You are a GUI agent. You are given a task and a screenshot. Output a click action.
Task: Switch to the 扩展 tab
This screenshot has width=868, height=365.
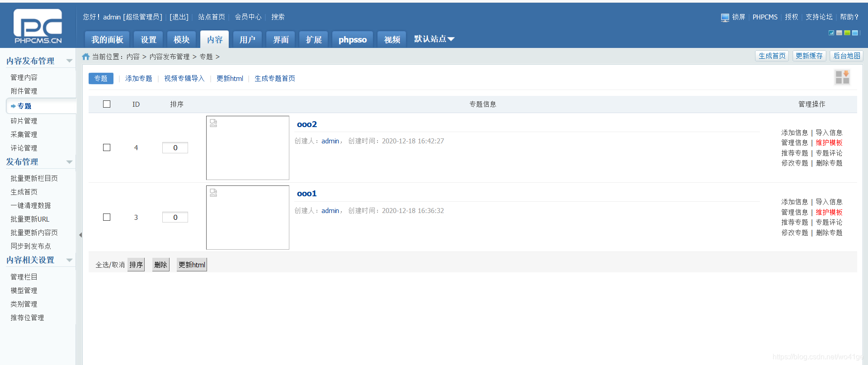tap(314, 39)
